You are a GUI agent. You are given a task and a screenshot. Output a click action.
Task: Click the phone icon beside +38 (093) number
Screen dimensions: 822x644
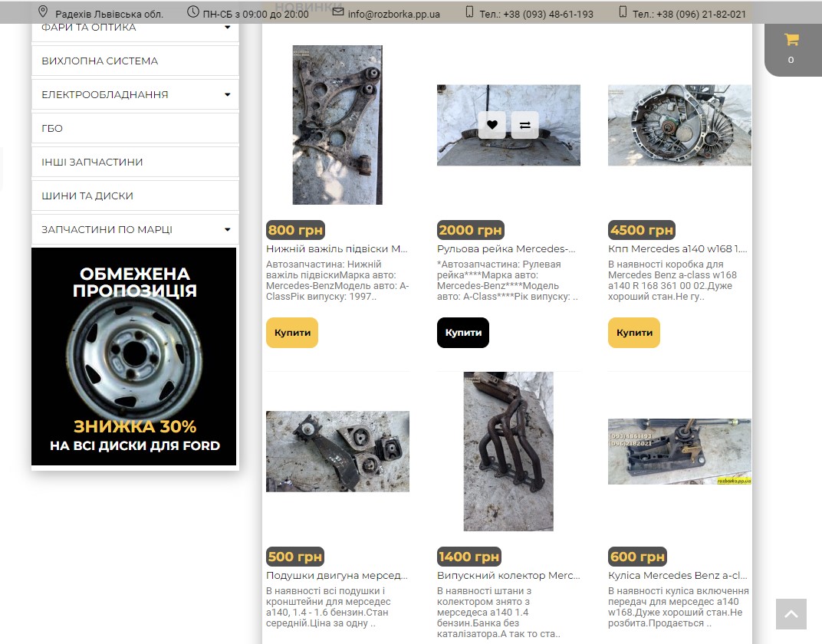[470, 11]
